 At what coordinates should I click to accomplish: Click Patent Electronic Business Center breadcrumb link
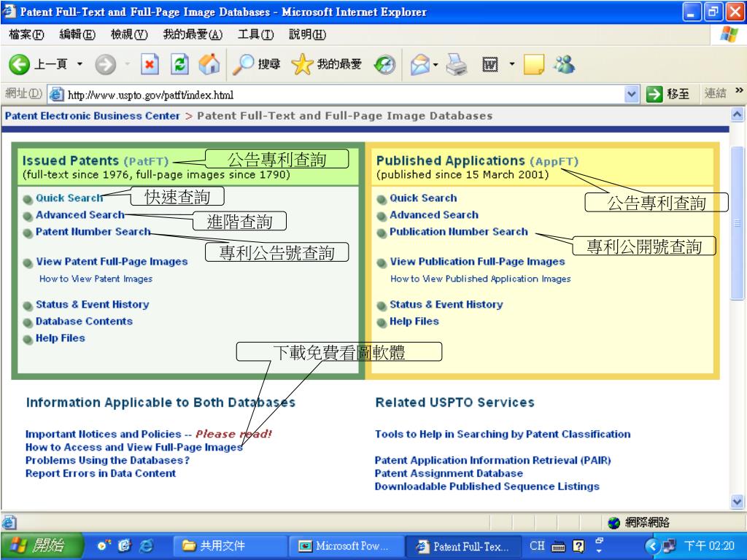pos(93,116)
